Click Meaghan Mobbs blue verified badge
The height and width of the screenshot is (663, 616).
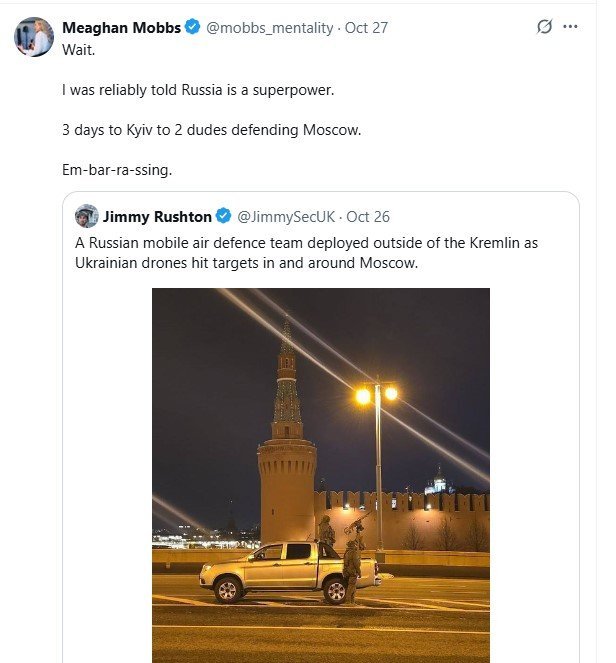(x=193, y=28)
